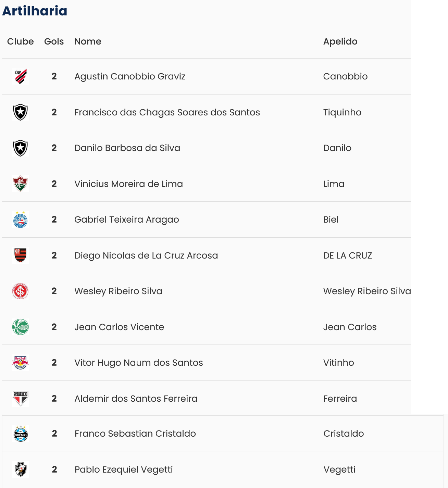Click the Red Bull Bragantino crest
Image resolution: width=448 pixels, height=488 pixels.
(x=20, y=363)
